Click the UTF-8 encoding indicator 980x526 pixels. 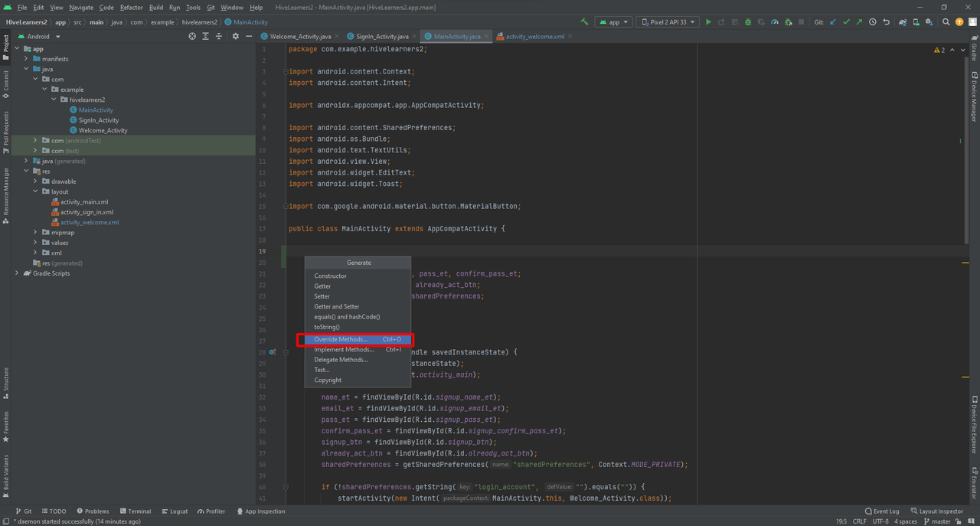click(x=880, y=521)
